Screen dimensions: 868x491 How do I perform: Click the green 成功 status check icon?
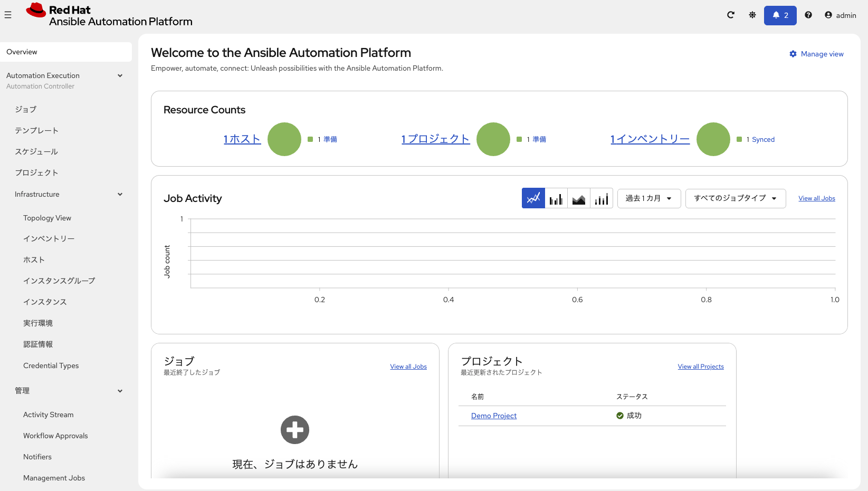(620, 416)
